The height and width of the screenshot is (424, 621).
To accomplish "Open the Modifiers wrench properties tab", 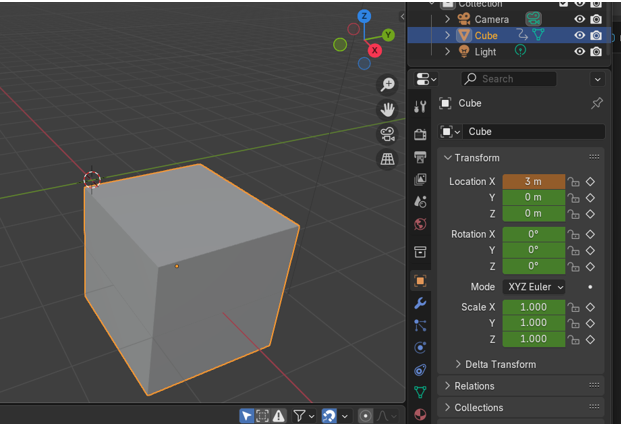I will tap(420, 303).
